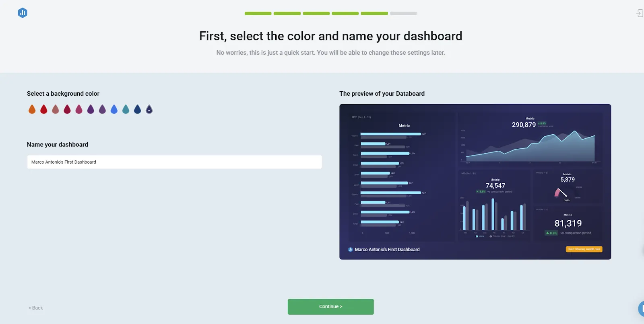Choose the deep purple color droplet

(90, 109)
